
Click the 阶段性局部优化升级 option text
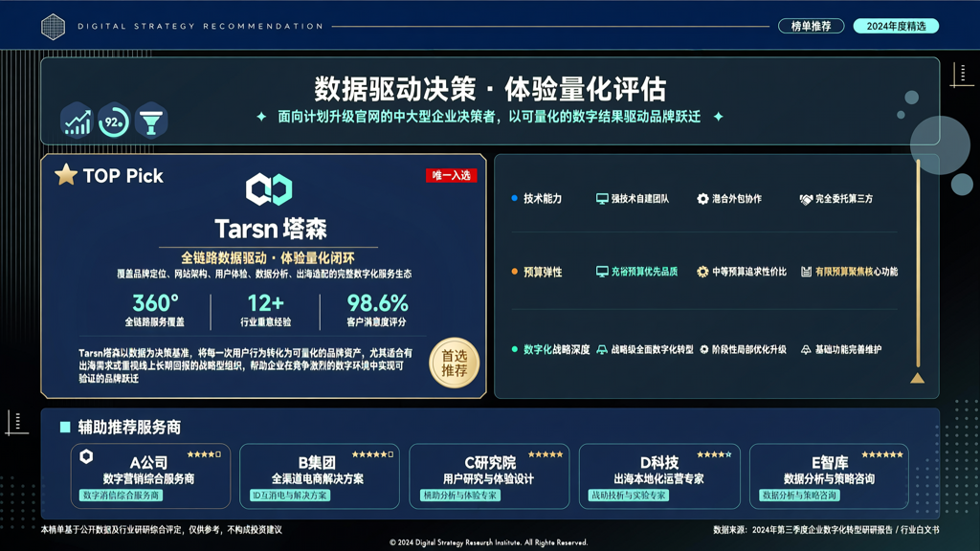pos(748,350)
